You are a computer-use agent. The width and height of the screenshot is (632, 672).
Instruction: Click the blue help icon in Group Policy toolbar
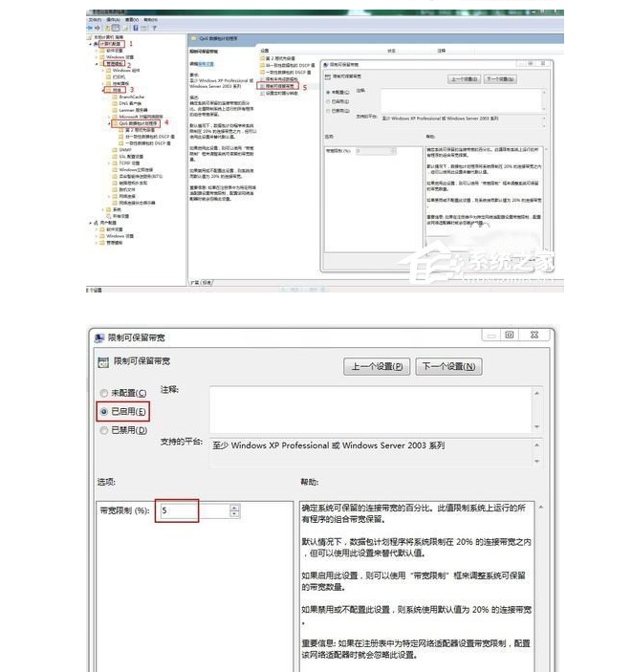point(136,28)
